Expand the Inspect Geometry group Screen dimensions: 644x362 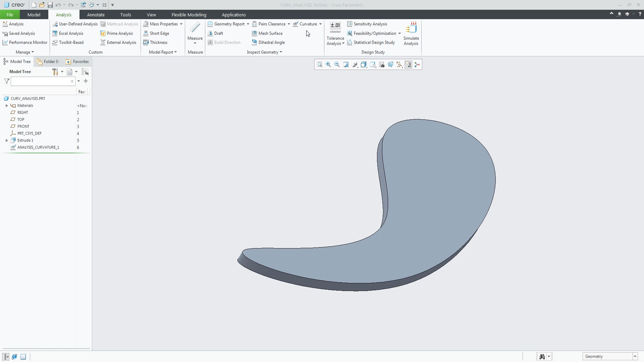pos(264,52)
